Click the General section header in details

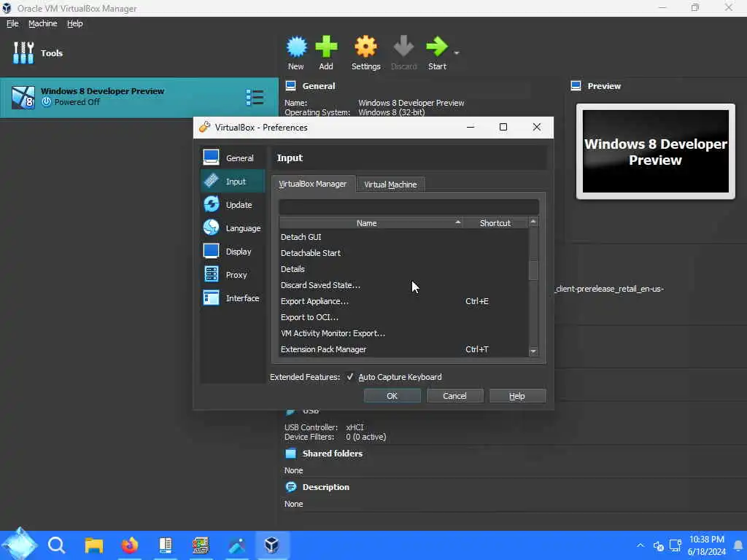click(318, 86)
